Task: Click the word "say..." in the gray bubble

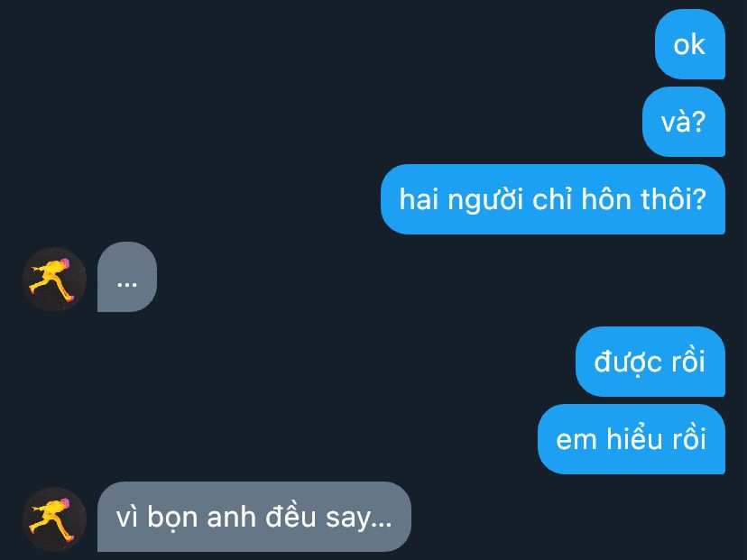Action: [359, 519]
